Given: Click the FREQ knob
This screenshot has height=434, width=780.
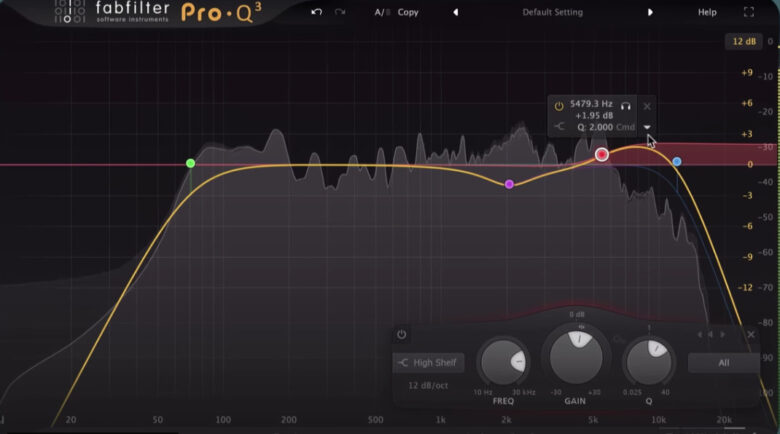Looking at the screenshot, I should (x=503, y=362).
